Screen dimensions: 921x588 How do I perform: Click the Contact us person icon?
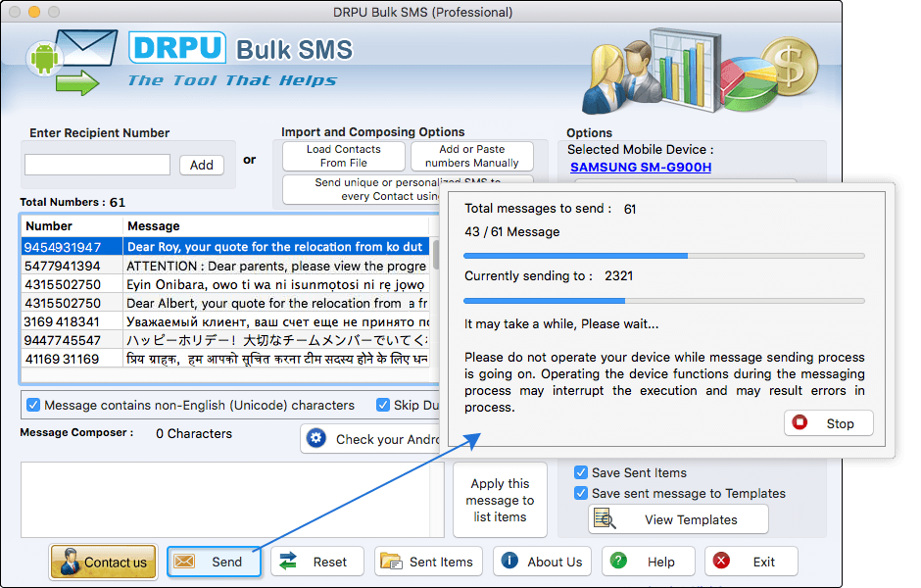click(71, 561)
